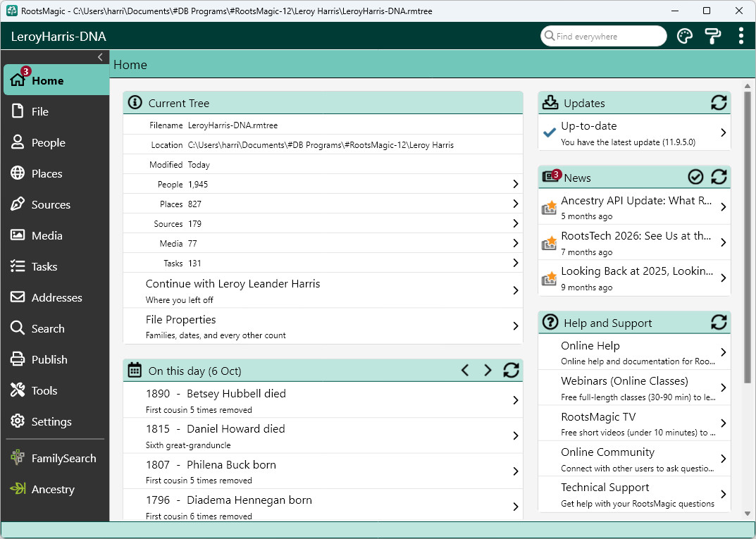Refresh the Help and Support panel
The width and height of the screenshot is (756, 539).
coord(719,322)
